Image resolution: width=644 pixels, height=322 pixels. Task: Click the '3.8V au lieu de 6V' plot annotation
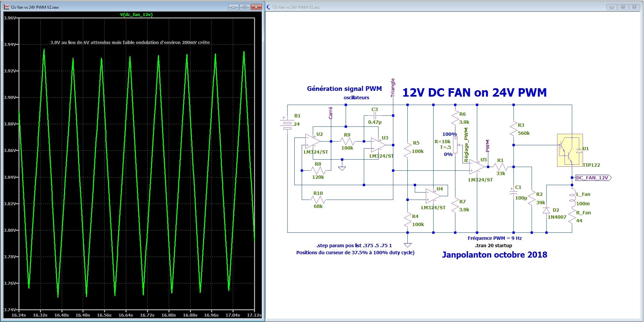click(x=130, y=43)
